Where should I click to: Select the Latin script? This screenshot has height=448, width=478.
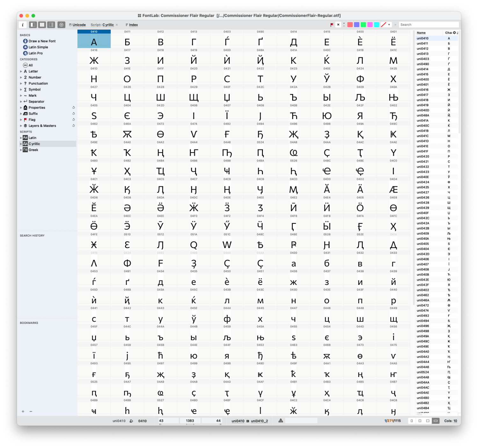coord(32,138)
